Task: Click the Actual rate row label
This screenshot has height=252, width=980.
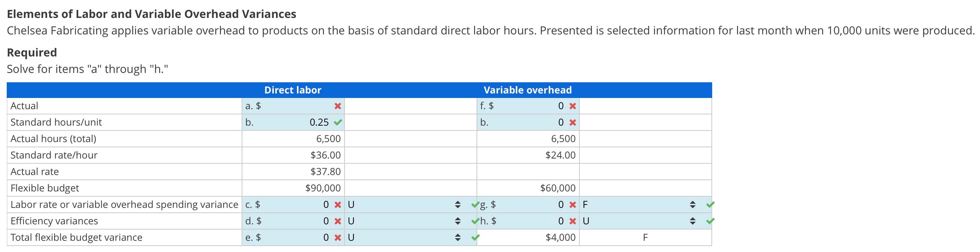Action: pos(35,171)
